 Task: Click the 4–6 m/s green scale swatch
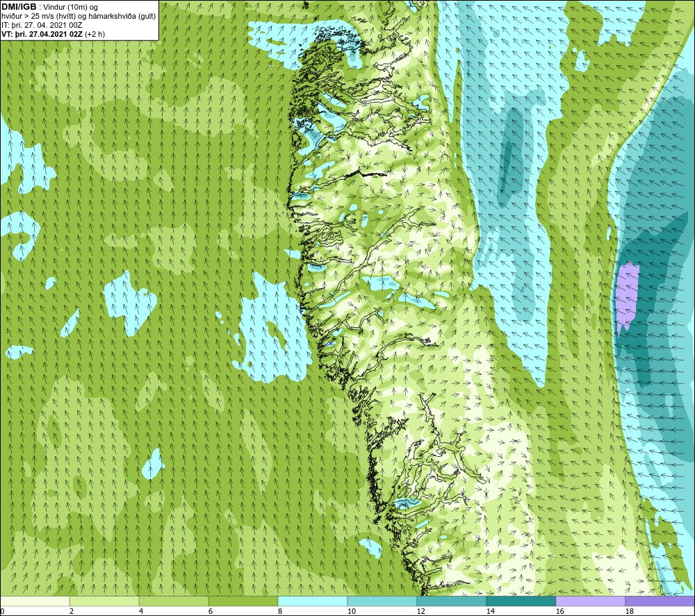click(174, 601)
